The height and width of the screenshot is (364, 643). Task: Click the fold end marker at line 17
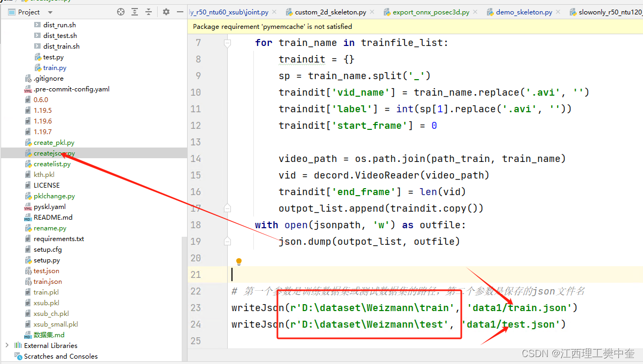pyautogui.click(x=227, y=208)
